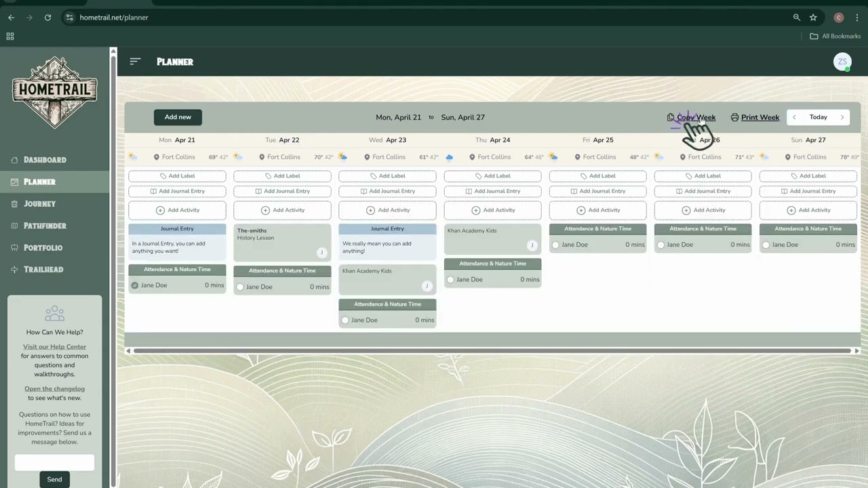Check Jane Doe attendance on Tuesday Apr 22
Image resolution: width=868 pixels, height=488 pixels.
(x=240, y=287)
